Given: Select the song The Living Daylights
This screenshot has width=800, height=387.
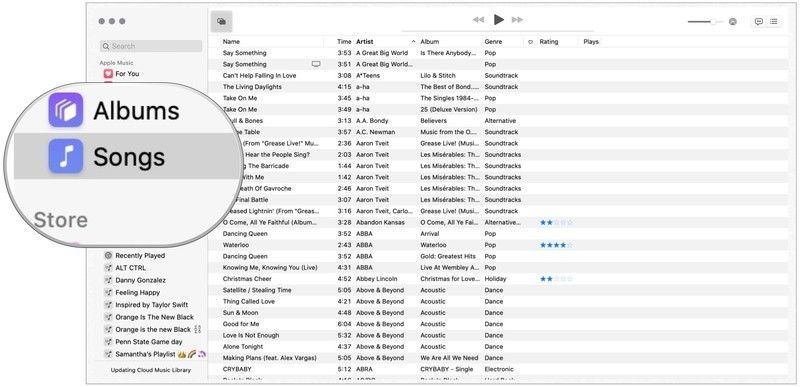Looking at the screenshot, I should click(252, 87).
